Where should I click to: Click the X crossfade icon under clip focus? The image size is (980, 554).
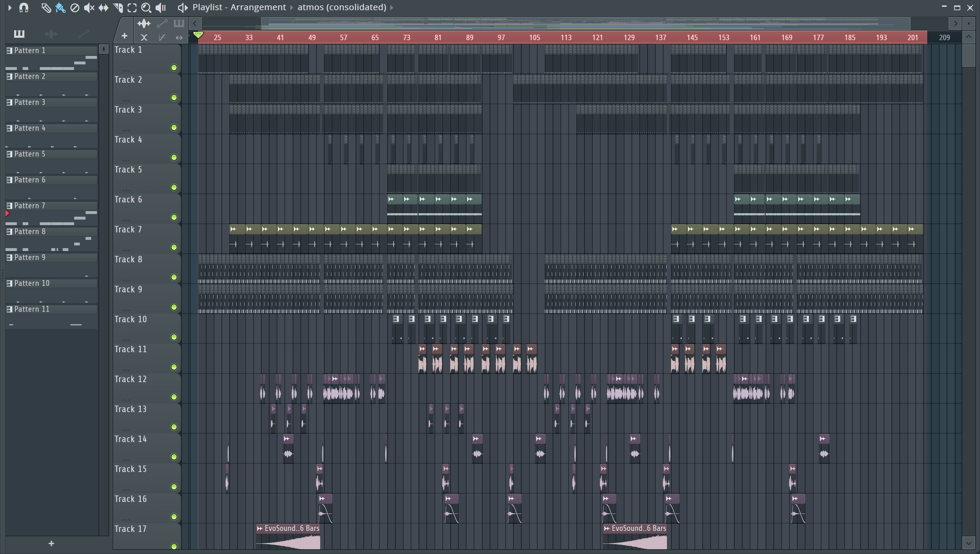(x=144, y=37)
